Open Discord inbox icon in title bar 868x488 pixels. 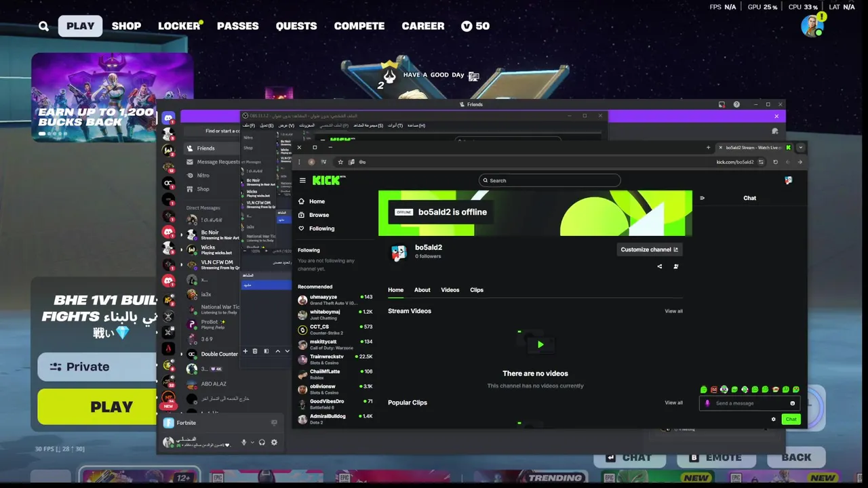click(722, 104)
